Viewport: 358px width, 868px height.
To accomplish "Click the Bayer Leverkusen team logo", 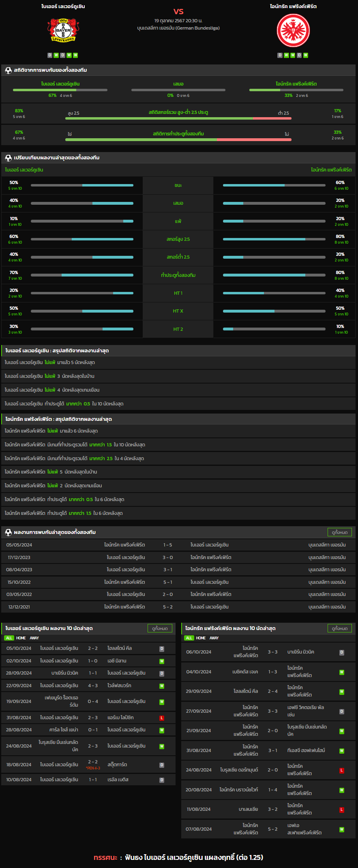I will (x=63, y=30).
